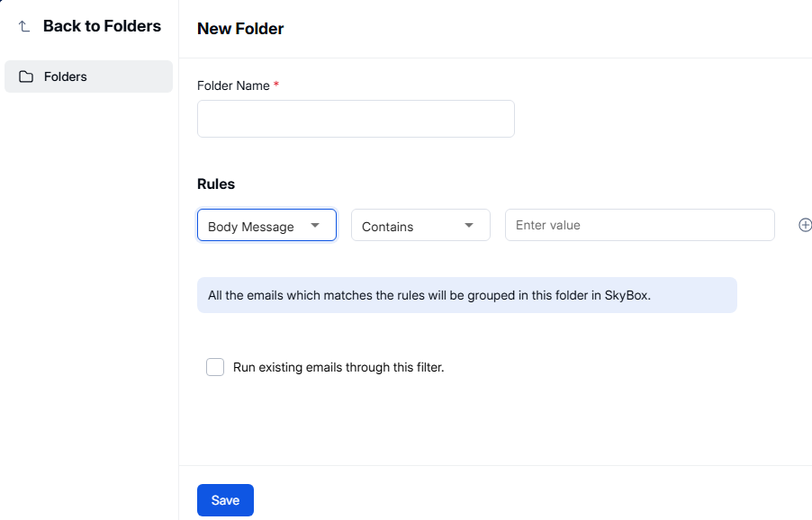
Task: Click the Body Message dropdown arrow
Action: [315, 226]
